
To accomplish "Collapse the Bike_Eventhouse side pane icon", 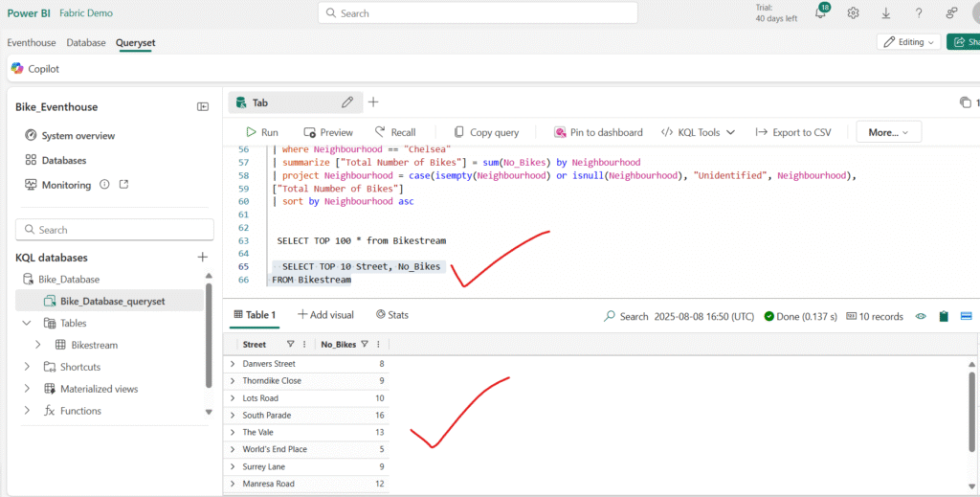I will tap(203, 107).
